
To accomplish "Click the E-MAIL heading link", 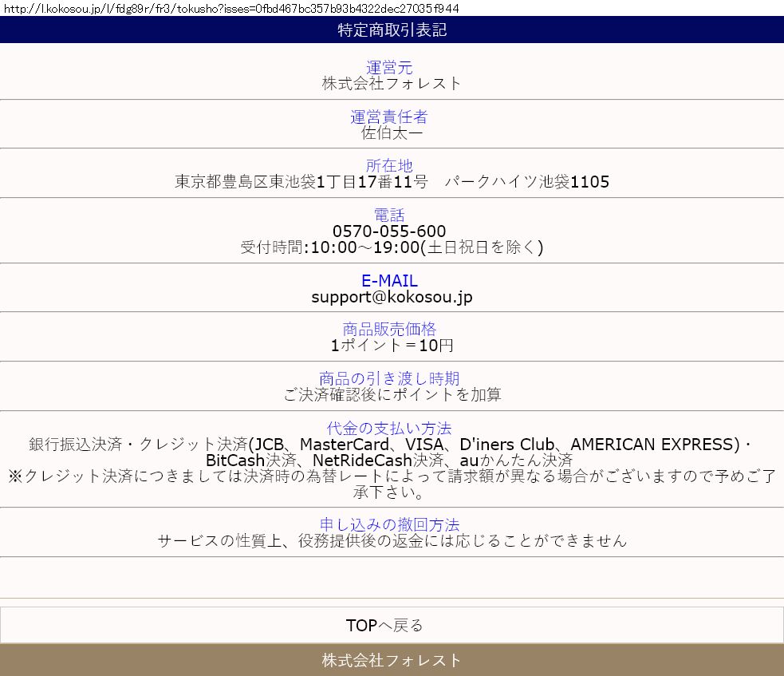I will click(x=389, y=281).
